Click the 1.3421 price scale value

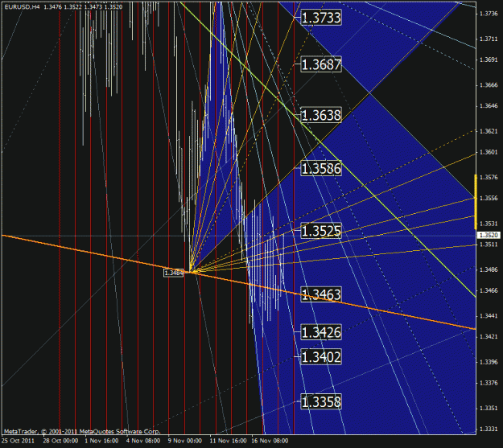click(489, 336)
